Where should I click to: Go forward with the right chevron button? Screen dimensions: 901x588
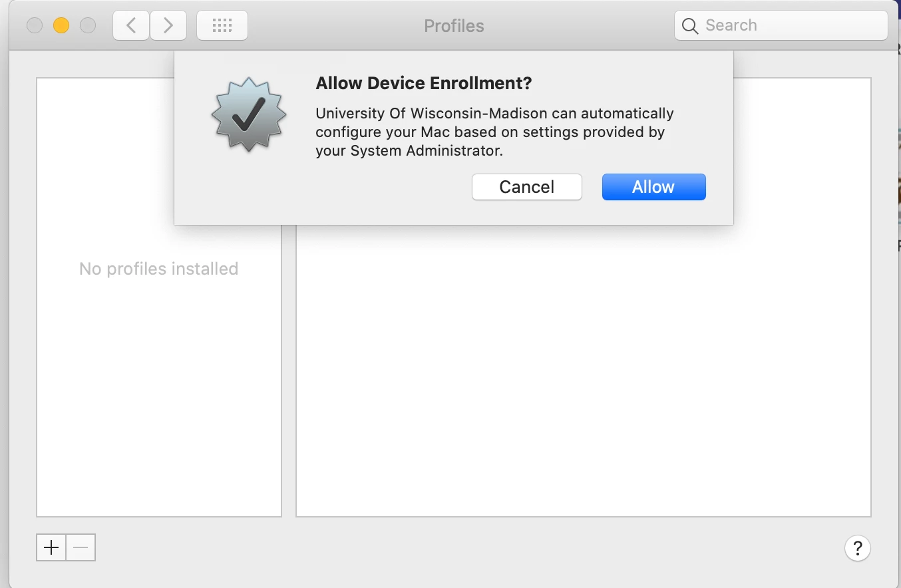point(168,26)
